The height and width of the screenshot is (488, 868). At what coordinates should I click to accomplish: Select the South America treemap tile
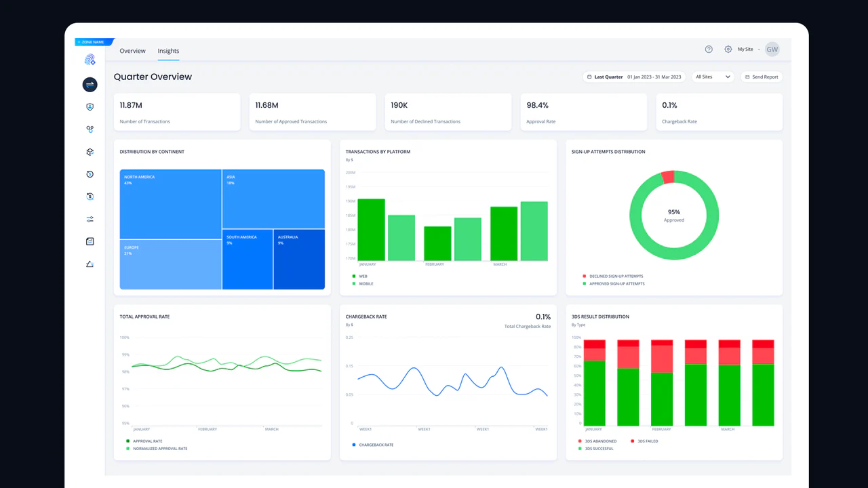[248, 260]
